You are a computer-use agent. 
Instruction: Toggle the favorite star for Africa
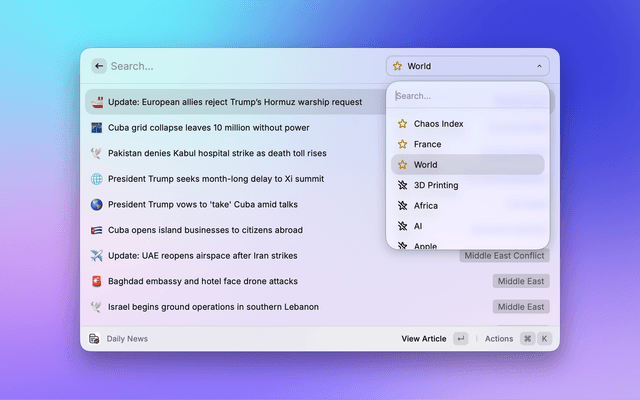(402, 206)
